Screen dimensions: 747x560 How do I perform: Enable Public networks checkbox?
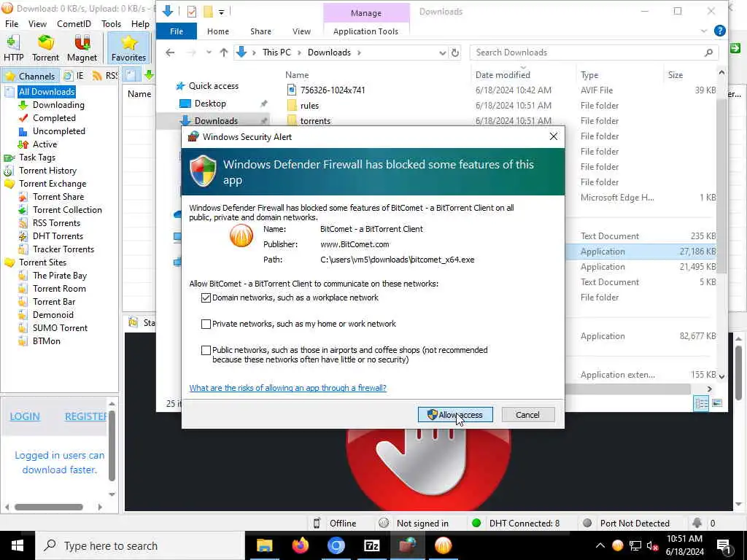pos(206,351)
